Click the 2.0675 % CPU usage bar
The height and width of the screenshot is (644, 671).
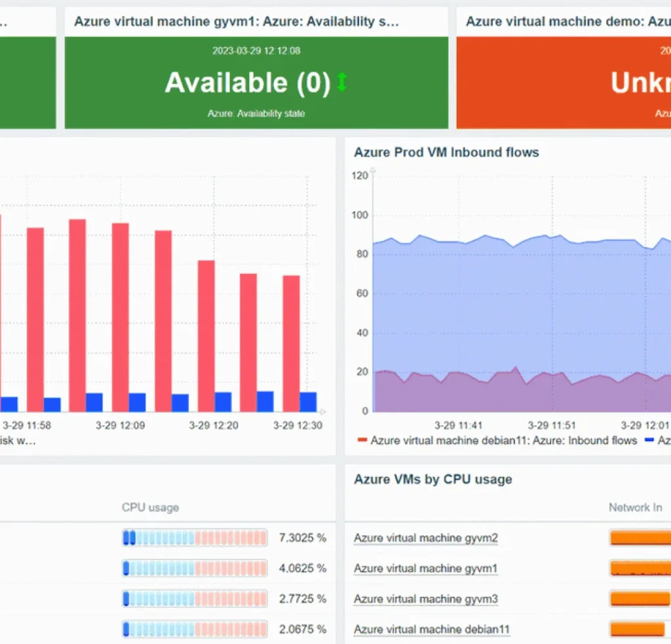point(195,629)
